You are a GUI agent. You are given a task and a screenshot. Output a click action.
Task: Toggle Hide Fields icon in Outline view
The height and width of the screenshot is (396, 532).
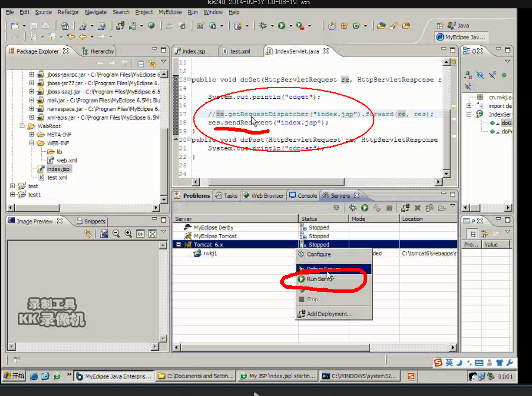point(480,75)
